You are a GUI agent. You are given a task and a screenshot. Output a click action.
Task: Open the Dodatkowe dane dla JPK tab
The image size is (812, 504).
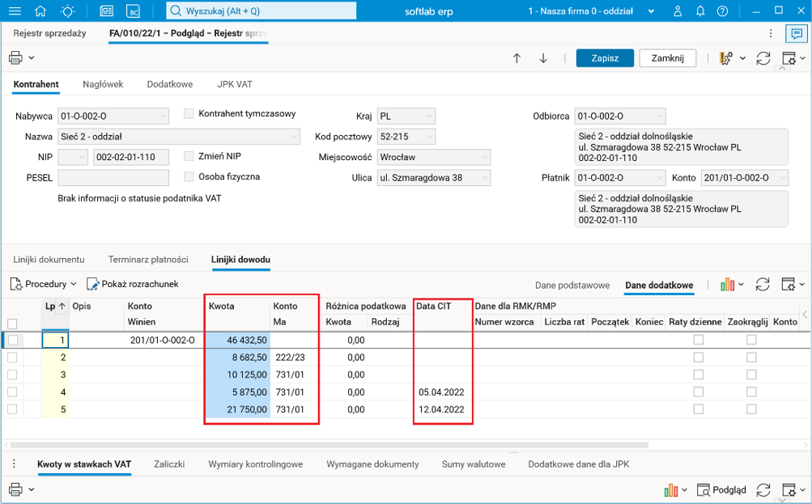coord(579,464)
